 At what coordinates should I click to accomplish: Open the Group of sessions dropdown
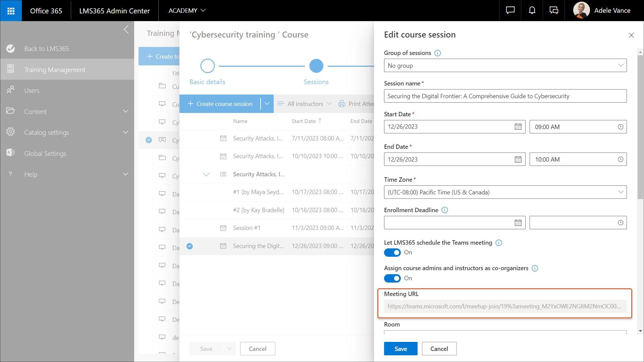(x=505, y=66)
